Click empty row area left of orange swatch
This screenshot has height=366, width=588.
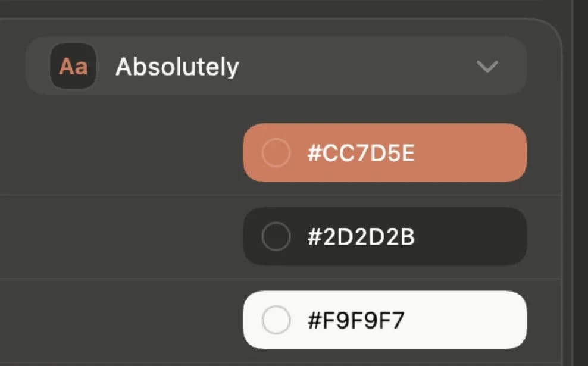click(119, 153)
